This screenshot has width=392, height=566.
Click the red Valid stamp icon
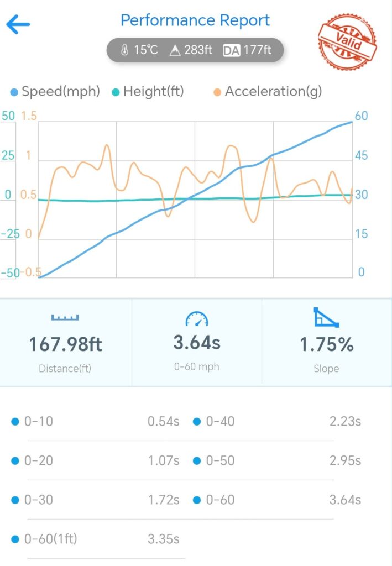[347, 40]
